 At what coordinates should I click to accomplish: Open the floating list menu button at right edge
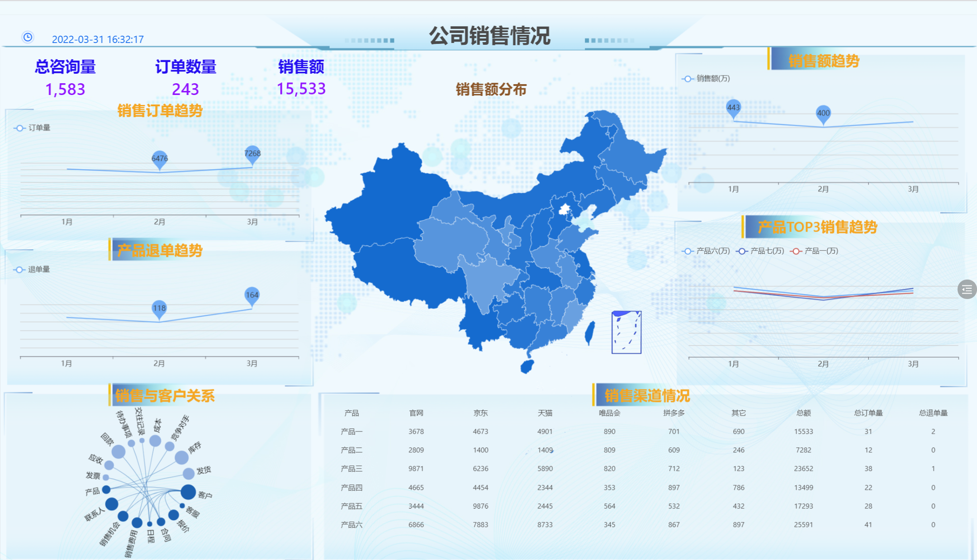967,289
